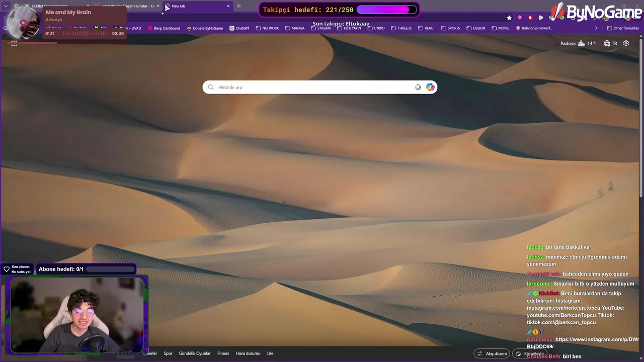Screen dimensions: 644x362
Task: Open the Blerp Dashboard bookmark
Action: coord(164,28)
